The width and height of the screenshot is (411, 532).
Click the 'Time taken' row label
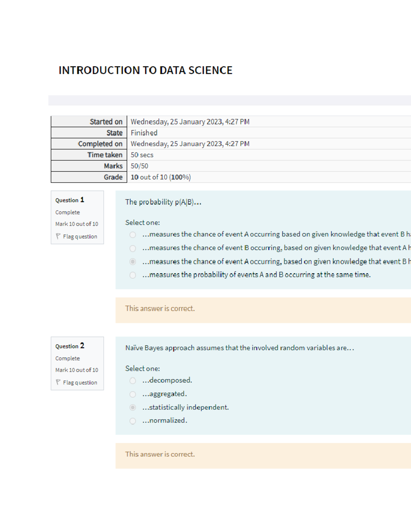pos(105,155)
